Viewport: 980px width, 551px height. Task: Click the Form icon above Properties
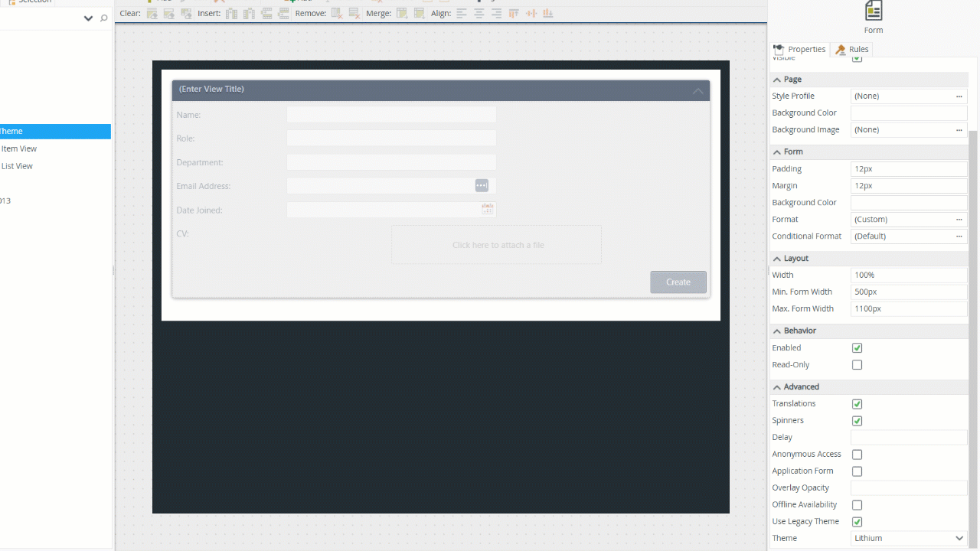pyautogui.click(x=874, y=11)
